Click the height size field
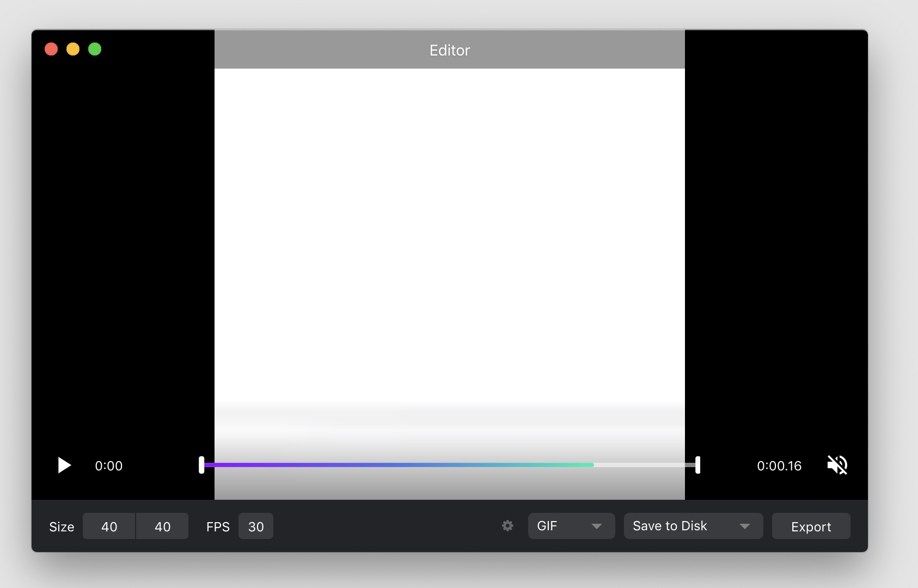 click(x=162, y=526)
